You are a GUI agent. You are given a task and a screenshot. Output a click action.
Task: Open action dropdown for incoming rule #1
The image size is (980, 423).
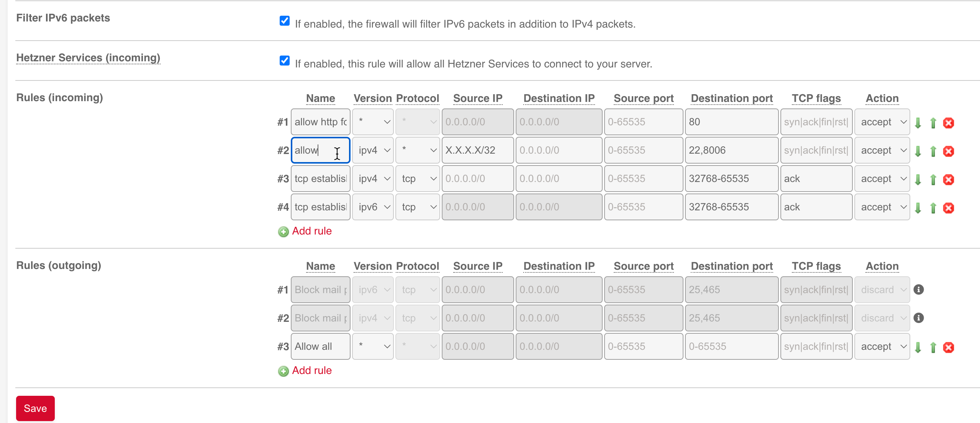pos(882,122)
